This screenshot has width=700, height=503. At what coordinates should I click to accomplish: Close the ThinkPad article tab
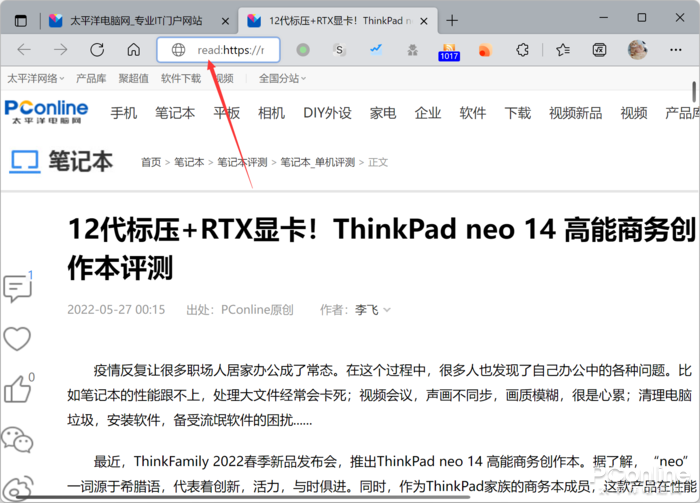click(424, 21)
